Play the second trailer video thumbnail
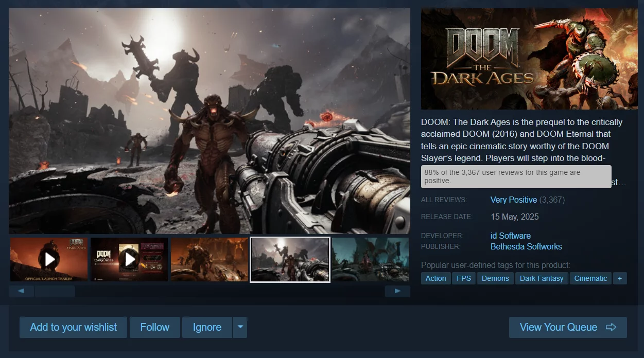Viewport: 644px width, 358px height. click(129, 259)
